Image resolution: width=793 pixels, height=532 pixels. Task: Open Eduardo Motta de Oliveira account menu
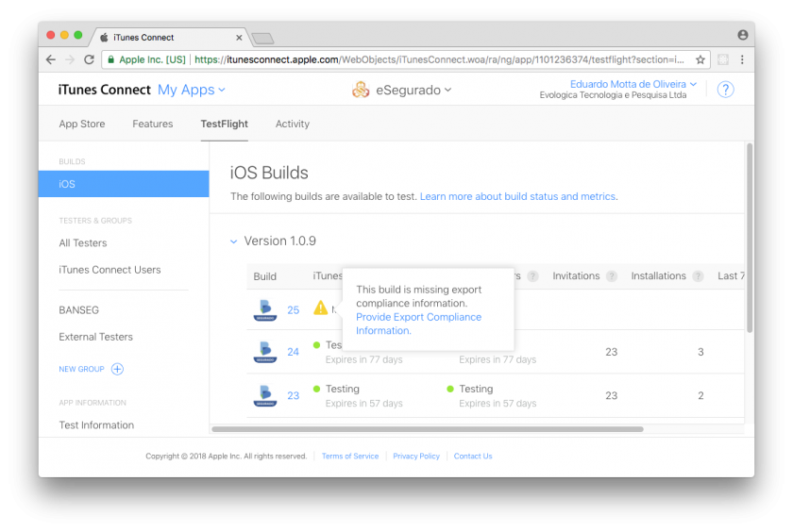[x=633, y=84]
